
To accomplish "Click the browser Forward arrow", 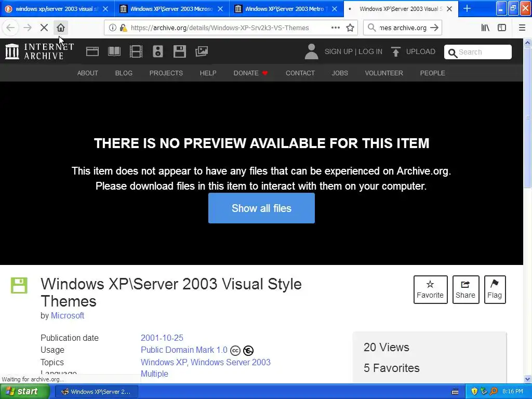I will tap(28, 28).
